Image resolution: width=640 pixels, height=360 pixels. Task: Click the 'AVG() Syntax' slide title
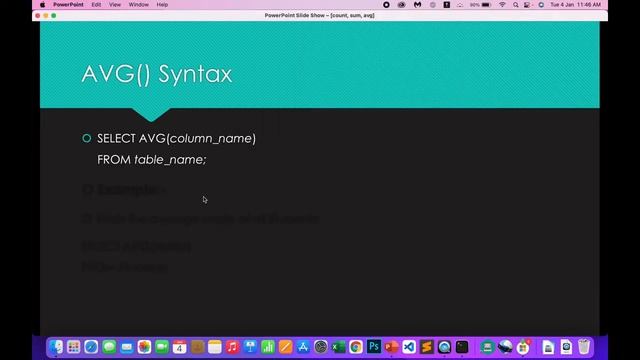click(157, 74)
